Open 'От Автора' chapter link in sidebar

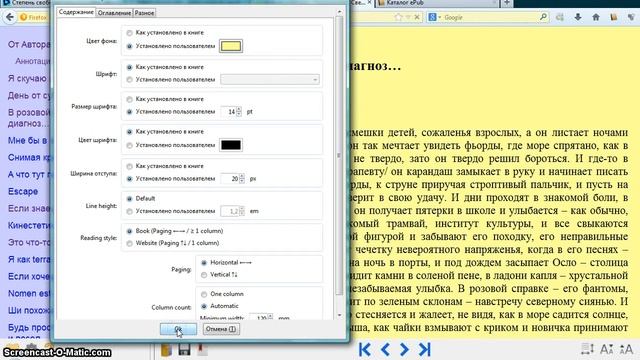[29, 44]
